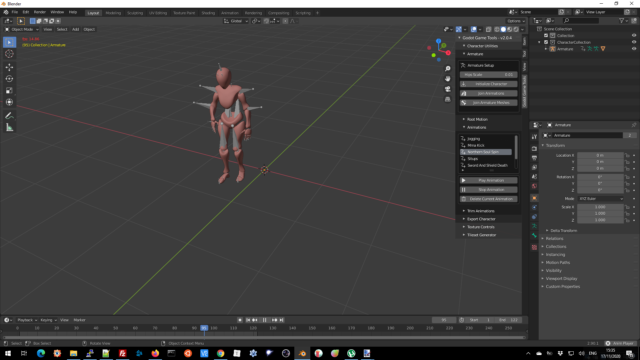Open the Playback menu in timeline
This screenshot has height=360, width=640.
click(x=27, y=320)
